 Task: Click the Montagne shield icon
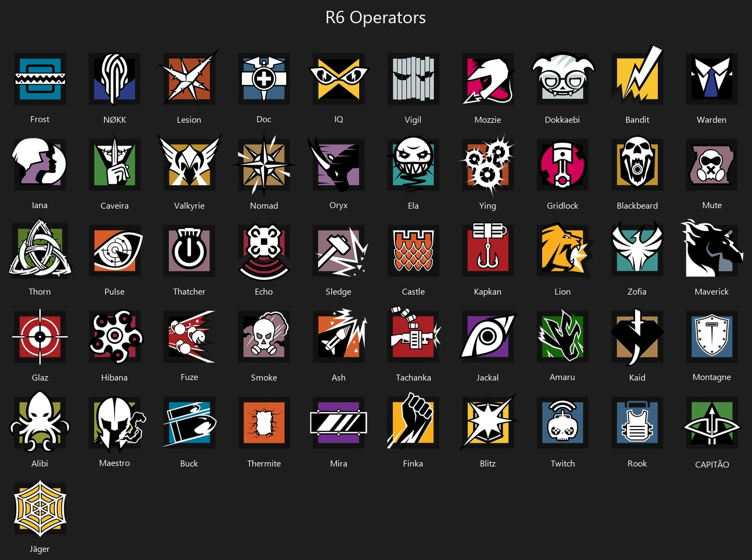[x=712, y=337]
